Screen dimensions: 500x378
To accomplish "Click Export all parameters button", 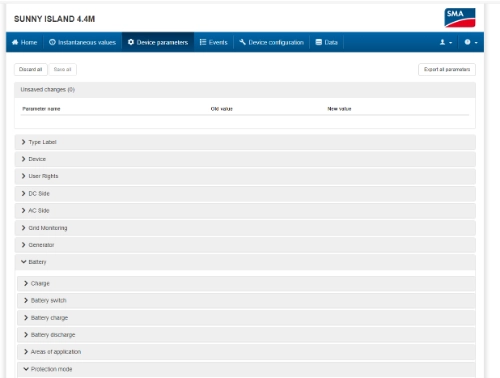I will (x=447, y=69).
